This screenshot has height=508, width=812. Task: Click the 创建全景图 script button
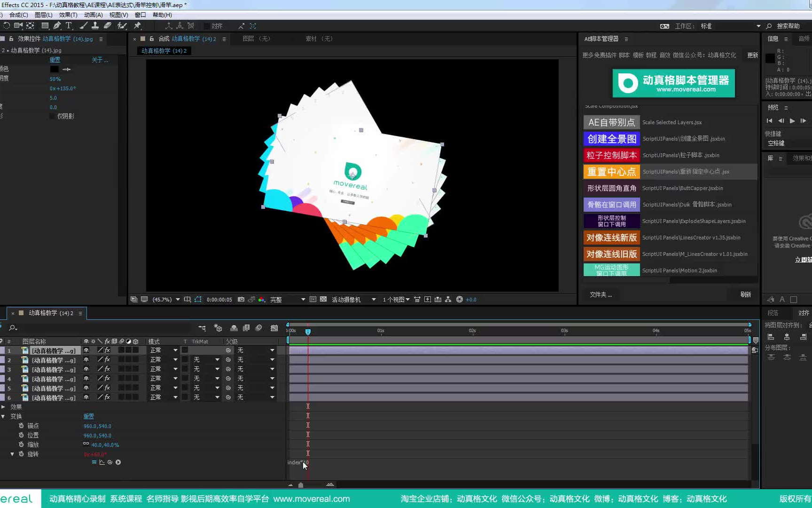pos(612,139)
